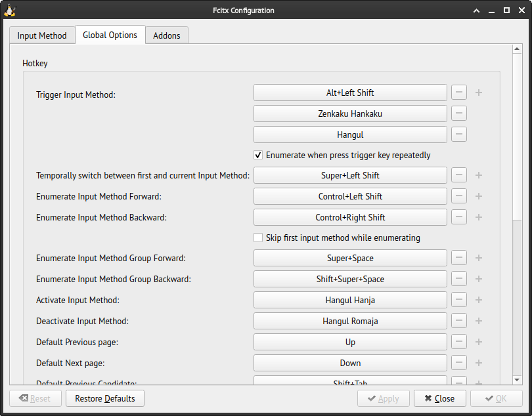Switch to the Input Method tab
Viewport: 532px width, 416px height.
click(x=41, y=35)
